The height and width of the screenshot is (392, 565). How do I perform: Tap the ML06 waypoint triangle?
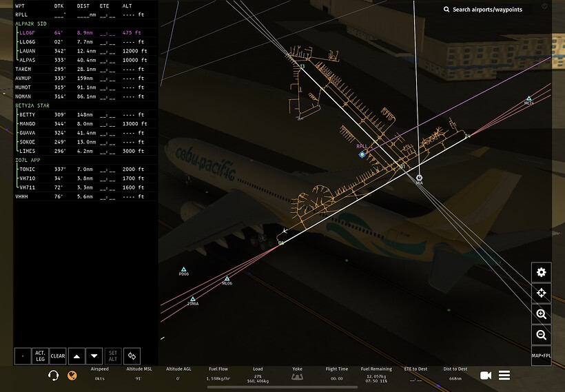coord(227,279)
